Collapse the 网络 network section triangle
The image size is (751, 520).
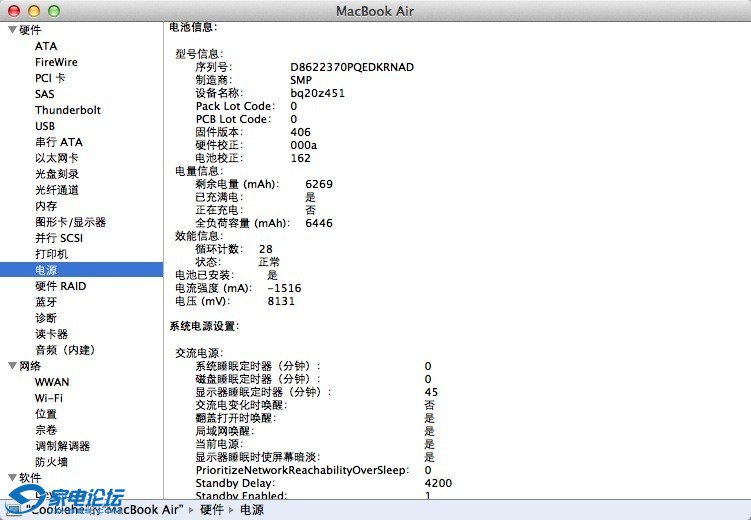(12, 366)
